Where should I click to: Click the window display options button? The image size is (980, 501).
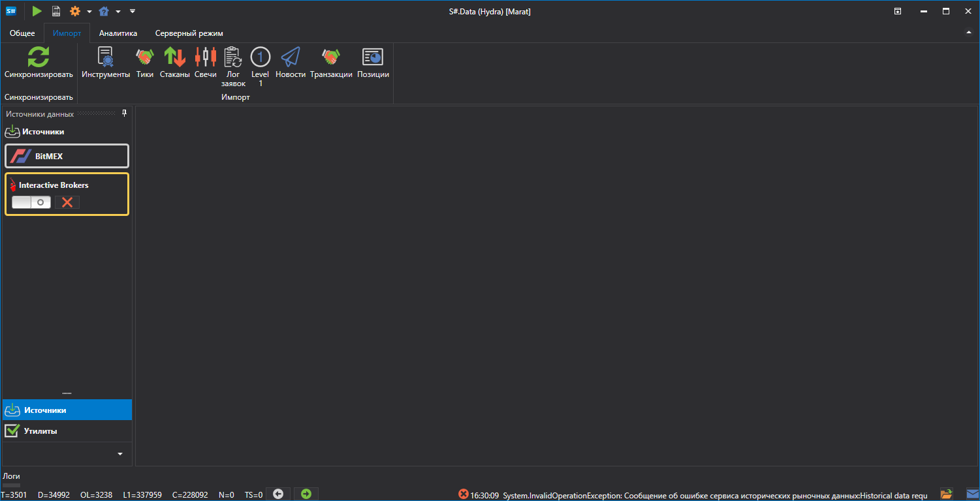click(x=898, y=11)
